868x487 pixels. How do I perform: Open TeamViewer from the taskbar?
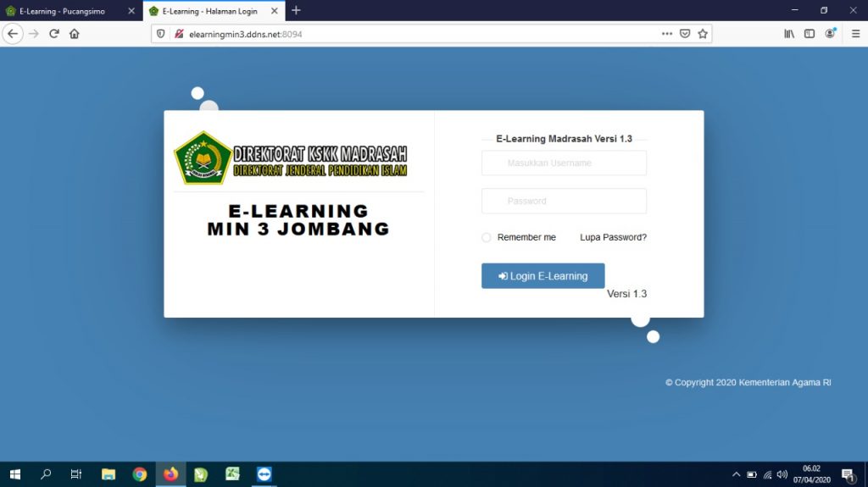click(x=264, y=474)
